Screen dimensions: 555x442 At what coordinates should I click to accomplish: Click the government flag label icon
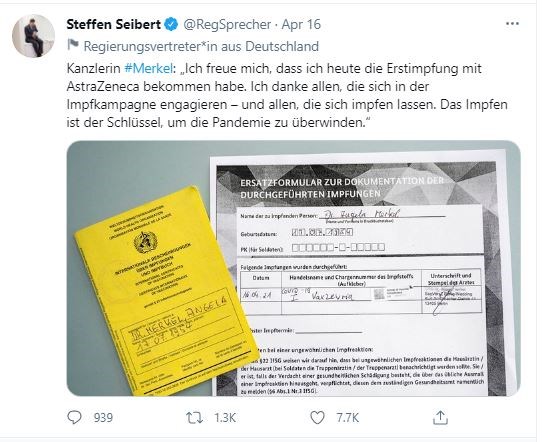(x=73, y=45)
